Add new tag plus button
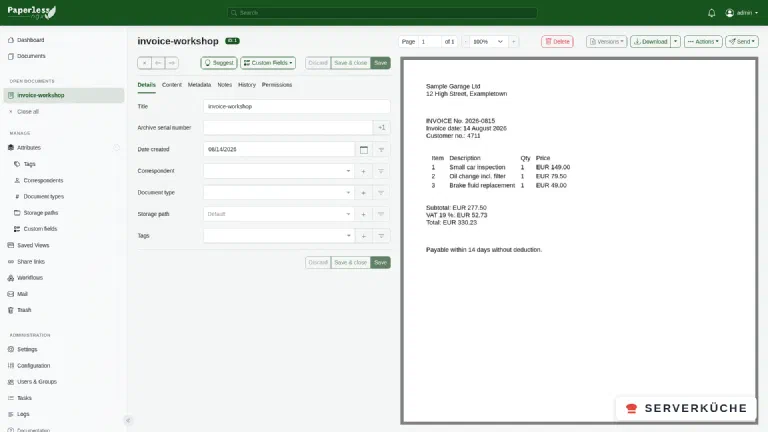Screen dimensions: 768x432 [363, 236]
